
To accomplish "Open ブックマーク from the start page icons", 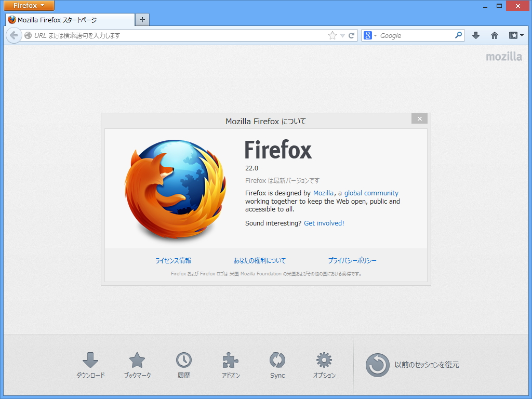I will point(137,361).
